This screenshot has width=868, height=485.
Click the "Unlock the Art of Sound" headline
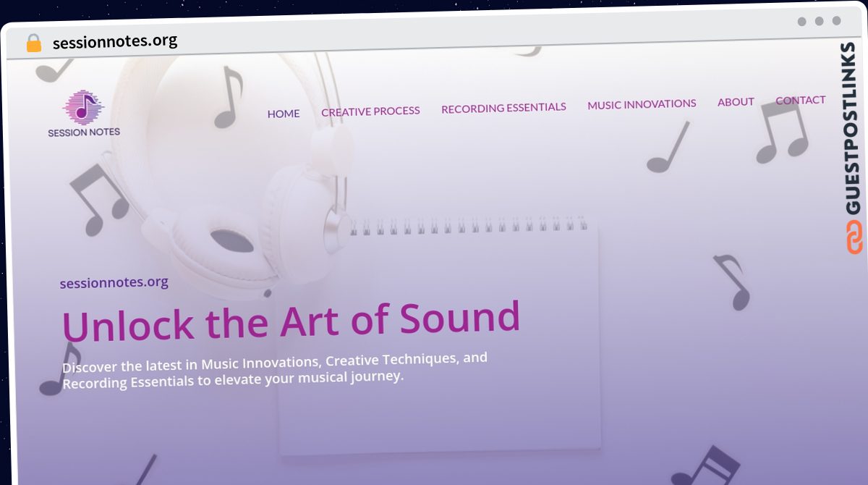[x=291, y=321]
